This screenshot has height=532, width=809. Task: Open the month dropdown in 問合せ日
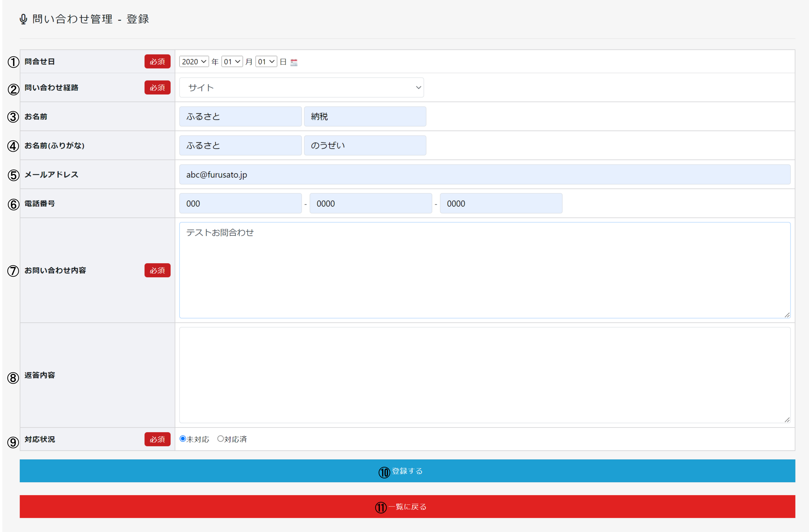(x=232, y=61)
